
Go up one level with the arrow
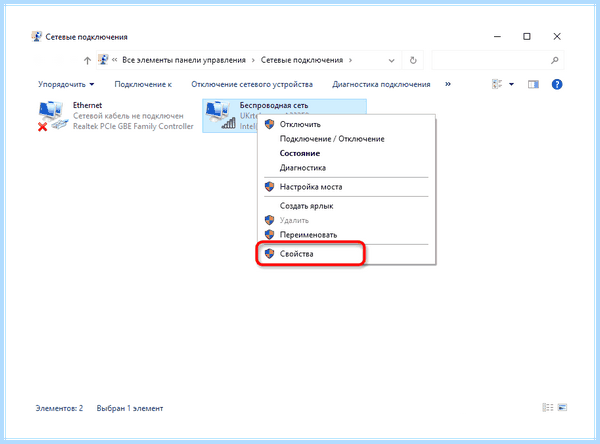tap(87, 60)
